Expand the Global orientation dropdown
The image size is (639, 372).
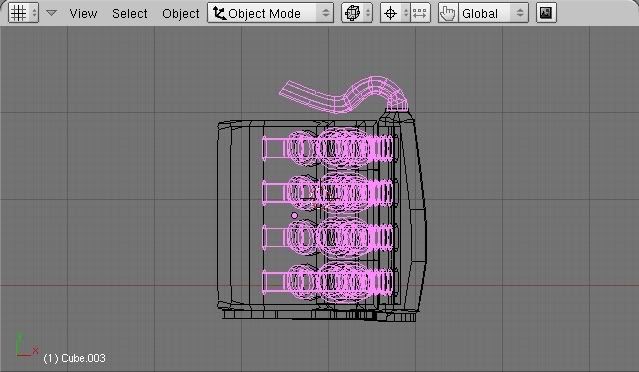point(493,13)
